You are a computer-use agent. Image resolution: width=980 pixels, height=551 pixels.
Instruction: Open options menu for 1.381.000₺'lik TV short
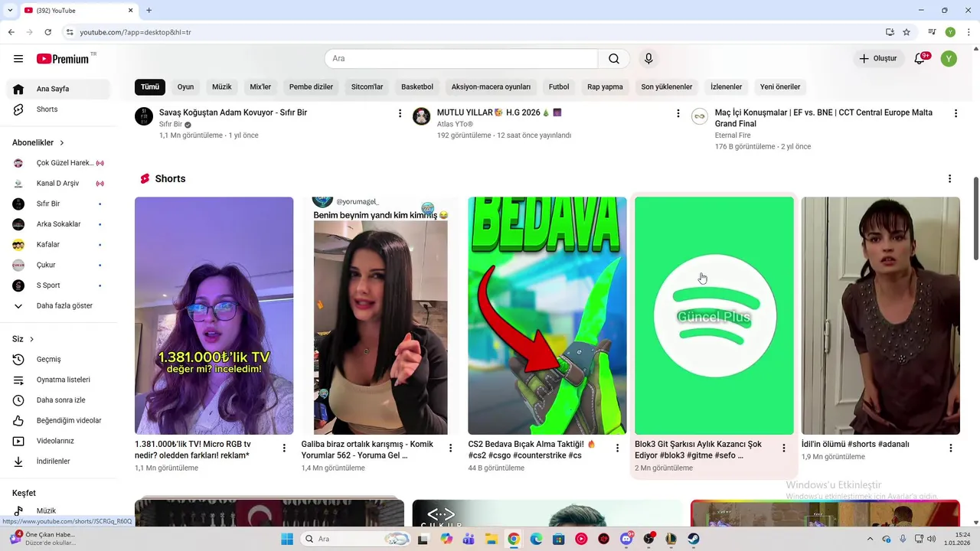coord(284,448)
